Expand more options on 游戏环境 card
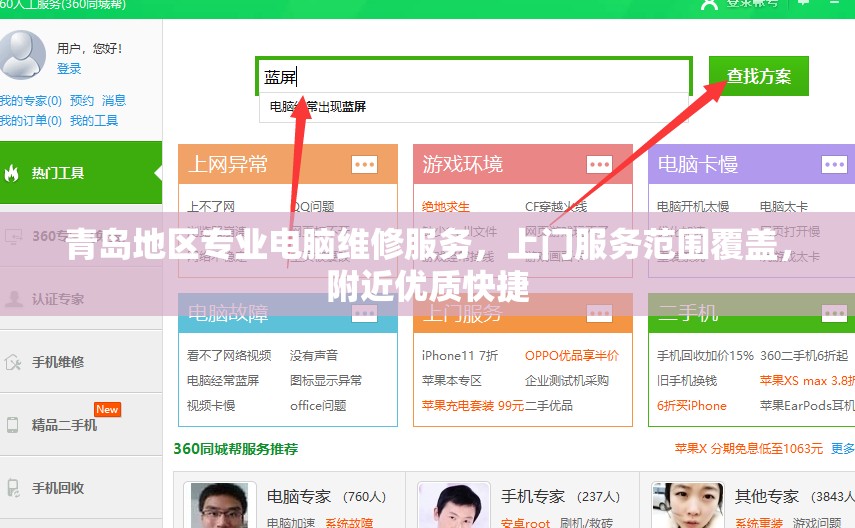 tap(599, 164)
